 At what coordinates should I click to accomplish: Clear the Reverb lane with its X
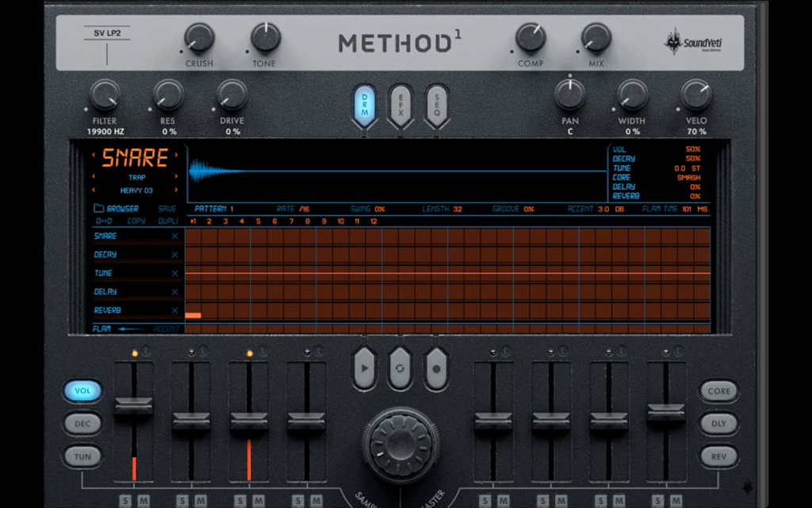175,310
